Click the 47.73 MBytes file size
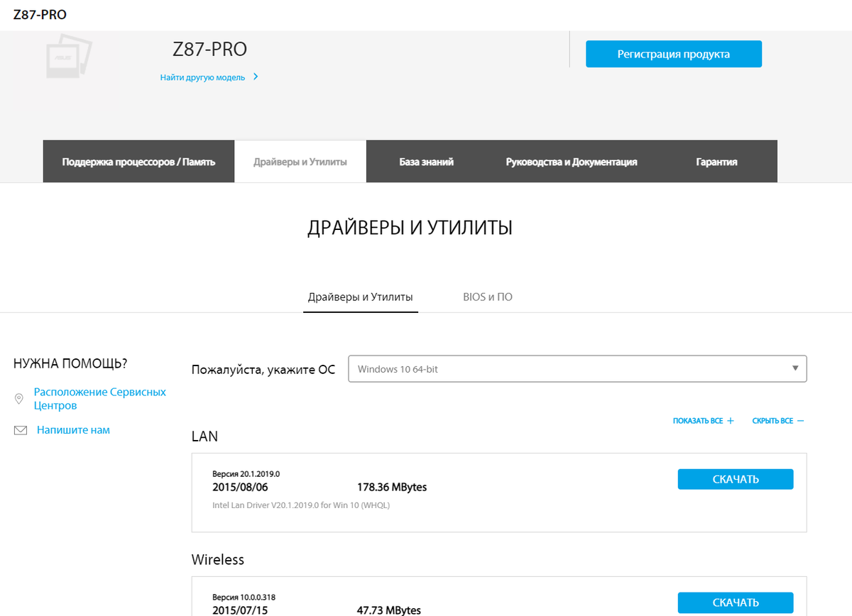 coord(388,610)
